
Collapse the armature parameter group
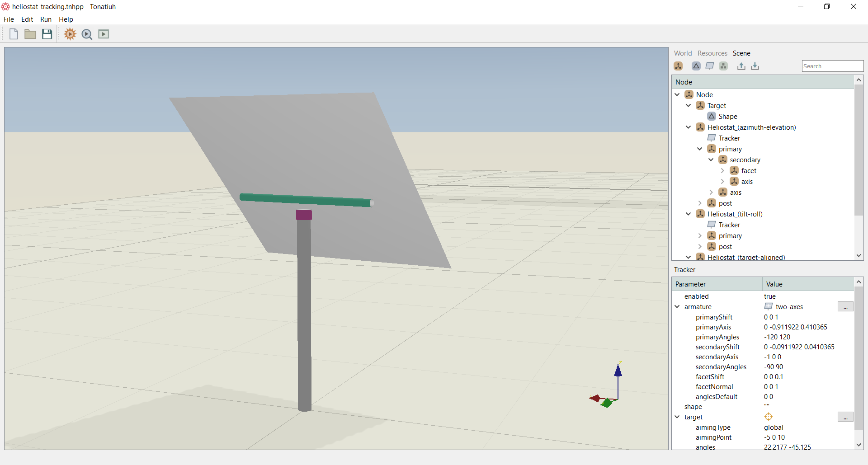(677, 307)
